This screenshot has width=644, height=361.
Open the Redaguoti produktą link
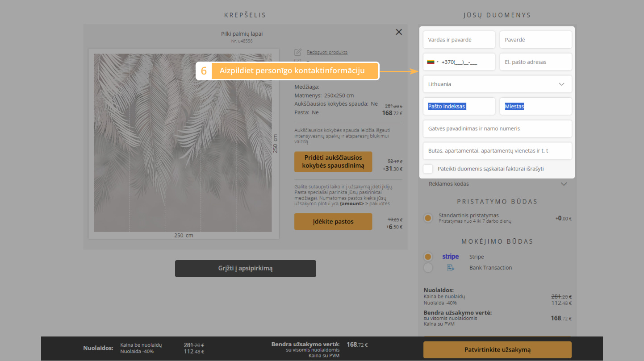327,52
